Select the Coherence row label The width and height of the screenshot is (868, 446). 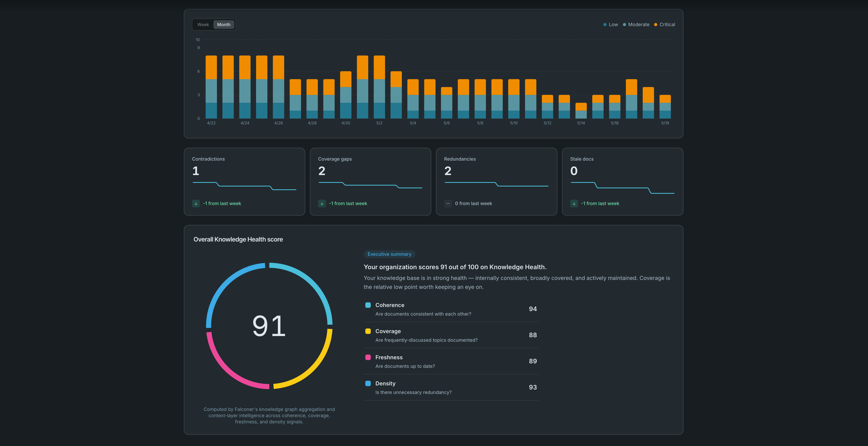(390, 305)
